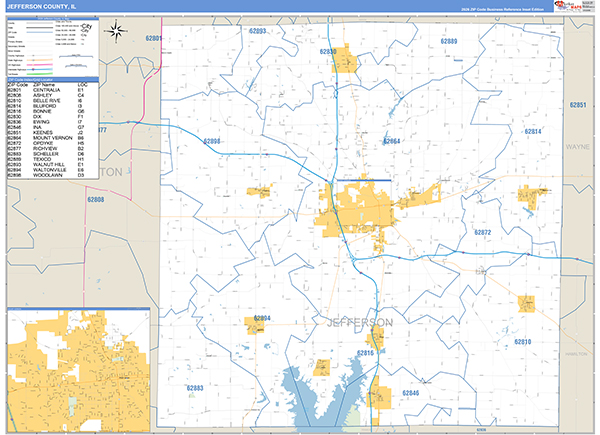This screenshot has height=435, width=600.
Task: Select the 62889 ZIP code label
Action: (x=447, y=41)
